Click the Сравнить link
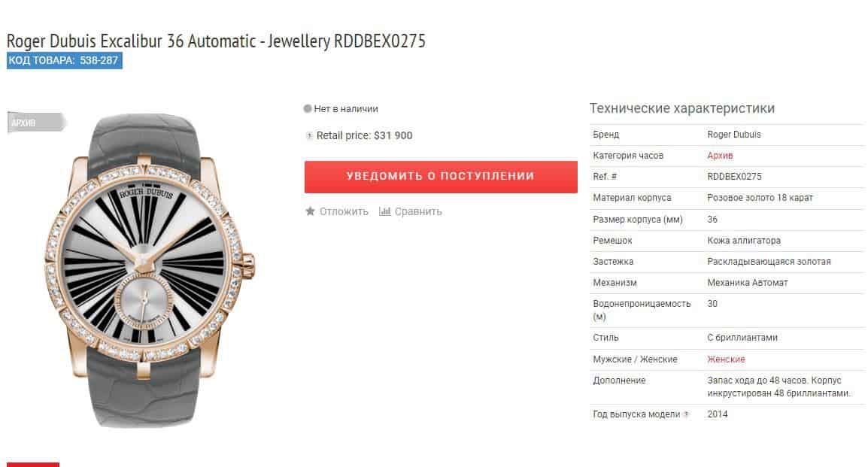The width and height of the screenshot is (868, 467). click(x=418, y=211)
